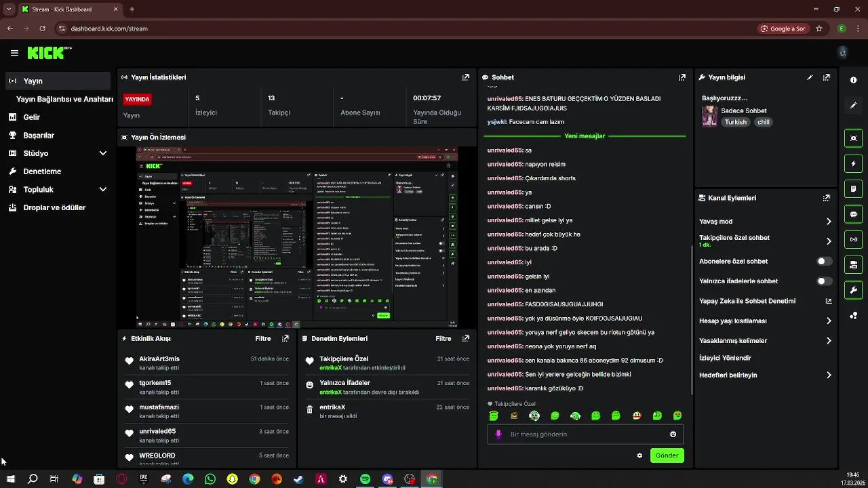This screenshot has height=488, width=868.
Task: Click the info icon in the right sidebar
Action: (853, 80)
